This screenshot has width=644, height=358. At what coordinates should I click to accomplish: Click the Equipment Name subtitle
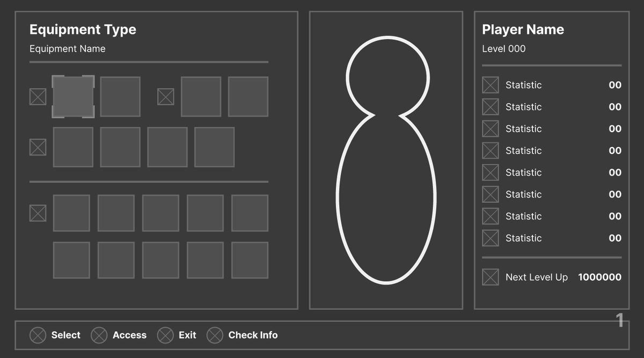(68, 49)
